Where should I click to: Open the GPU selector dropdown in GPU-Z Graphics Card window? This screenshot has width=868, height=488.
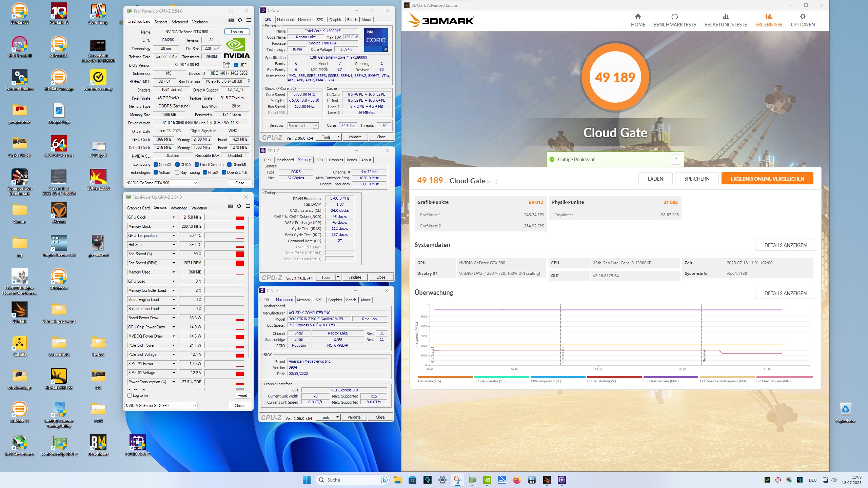coord(161,183)
